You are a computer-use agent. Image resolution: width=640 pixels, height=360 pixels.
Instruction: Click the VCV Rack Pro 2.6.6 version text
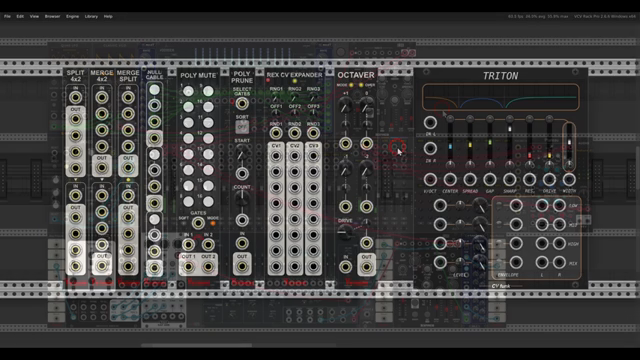tap(605, 16)
